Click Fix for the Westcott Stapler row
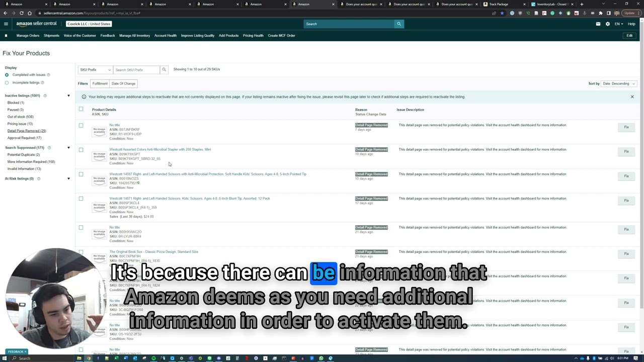The height and width of the screenshot is (362, 644). tap(626, 151)
